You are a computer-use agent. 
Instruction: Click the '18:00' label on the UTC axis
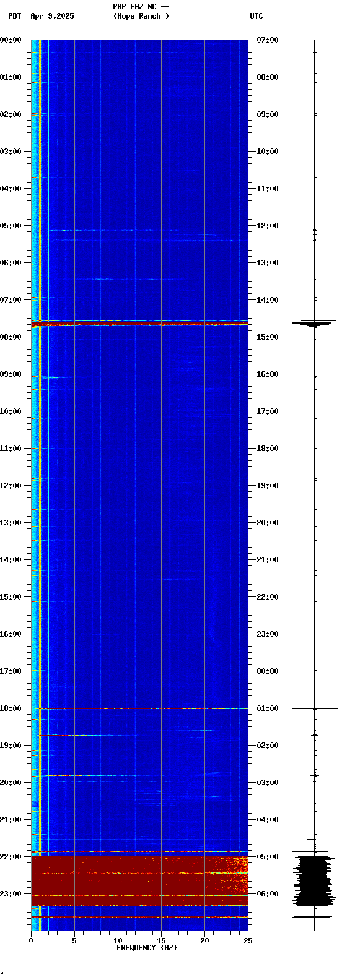pos(268,449)
